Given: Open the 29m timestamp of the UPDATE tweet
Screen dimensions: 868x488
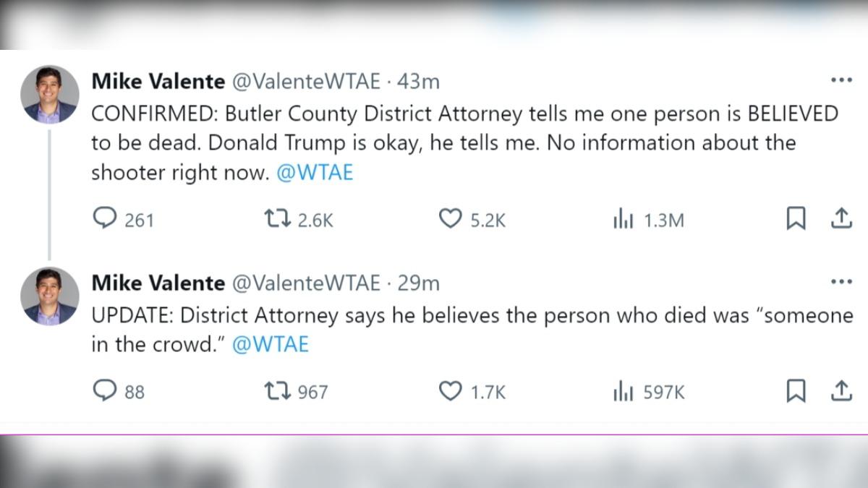Looking at the screenshot, I should pos(418,283).
